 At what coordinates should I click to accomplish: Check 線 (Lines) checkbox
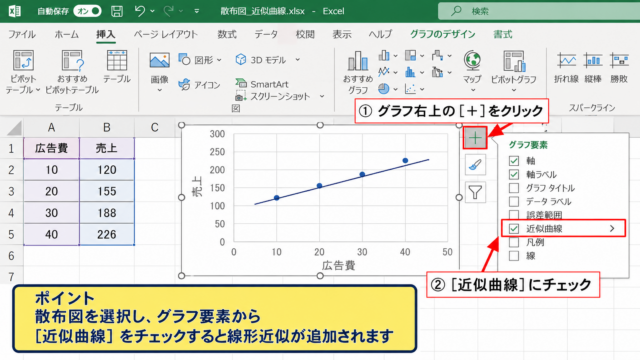click(x=514, y=256)
